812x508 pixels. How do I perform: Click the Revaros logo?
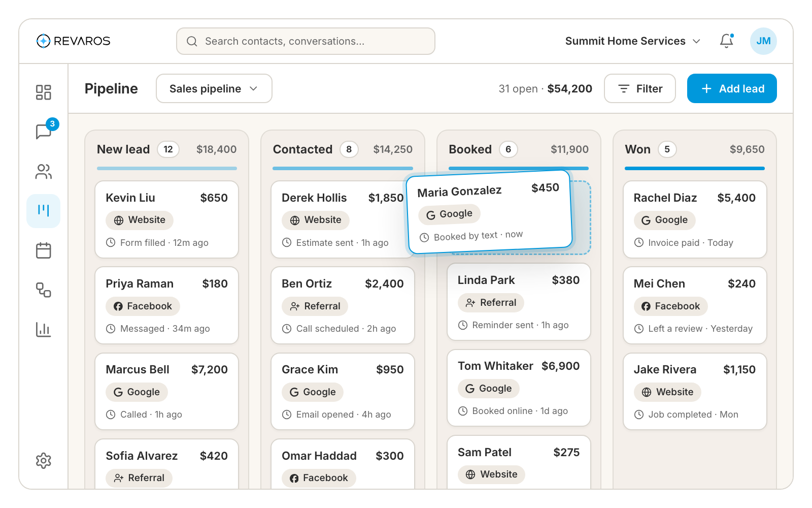click(x=74, y=41)
